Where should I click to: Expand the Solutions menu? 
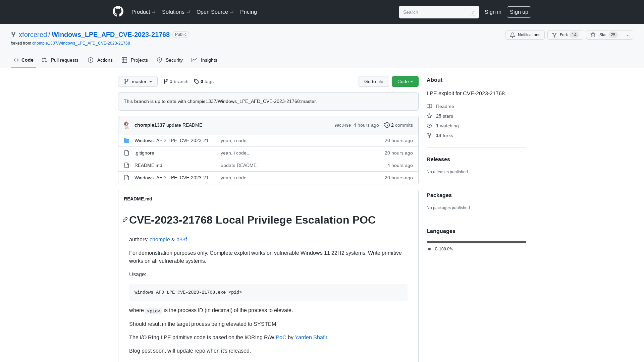coord(176,12)
